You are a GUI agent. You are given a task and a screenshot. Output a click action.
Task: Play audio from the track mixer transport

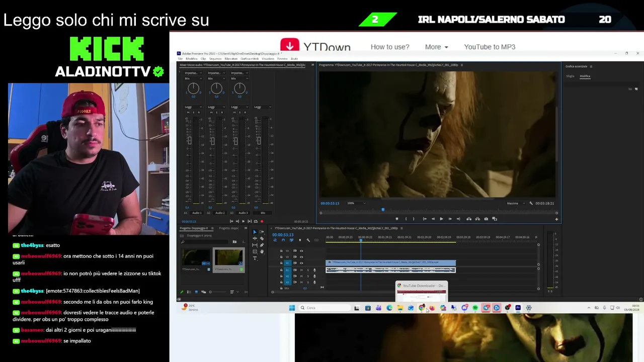243,221
